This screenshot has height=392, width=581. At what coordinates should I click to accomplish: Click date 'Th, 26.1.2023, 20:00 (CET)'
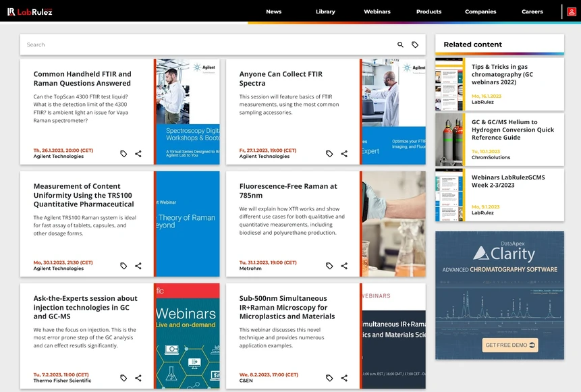click(x=63, y=150)
